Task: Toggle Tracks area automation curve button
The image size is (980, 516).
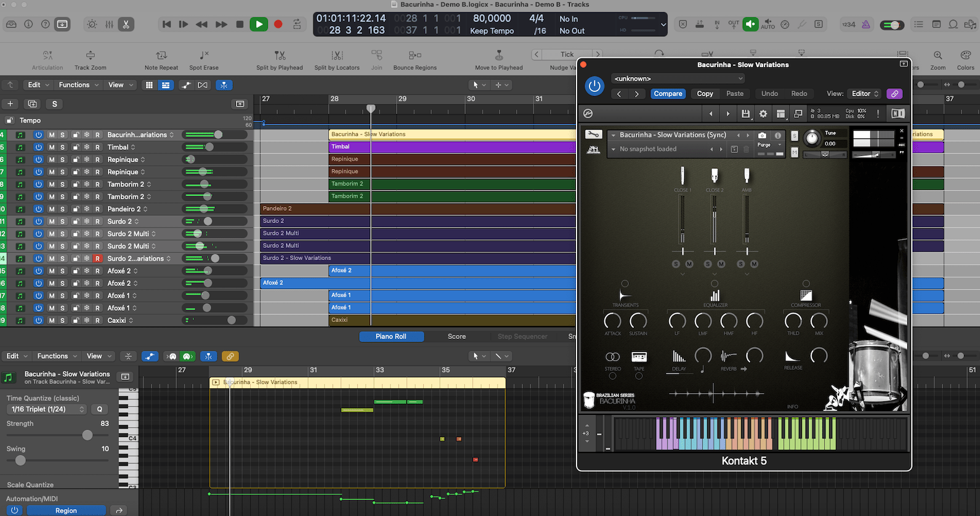Action: (x=186, y=85)
